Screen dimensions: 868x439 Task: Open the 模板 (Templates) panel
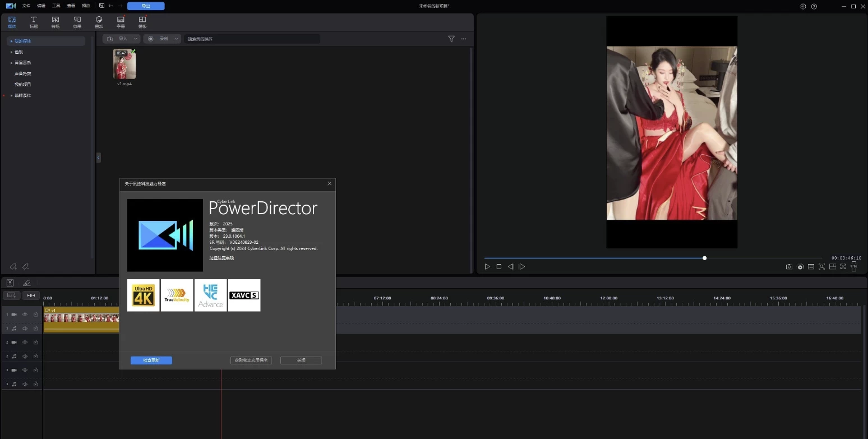[x=142, y=21]
